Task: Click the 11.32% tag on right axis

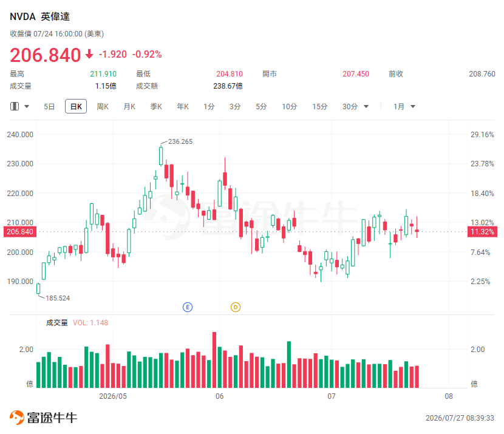Action: 482,232
